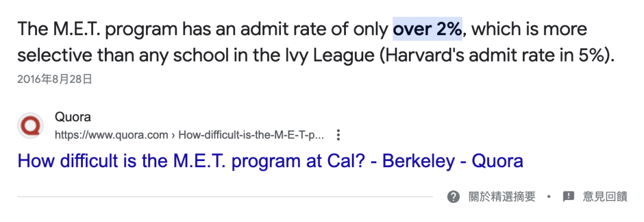This screenshot has height=222, width=644.
Task: Click the Quora favicon logo
Action: click(x=30, y=126)
